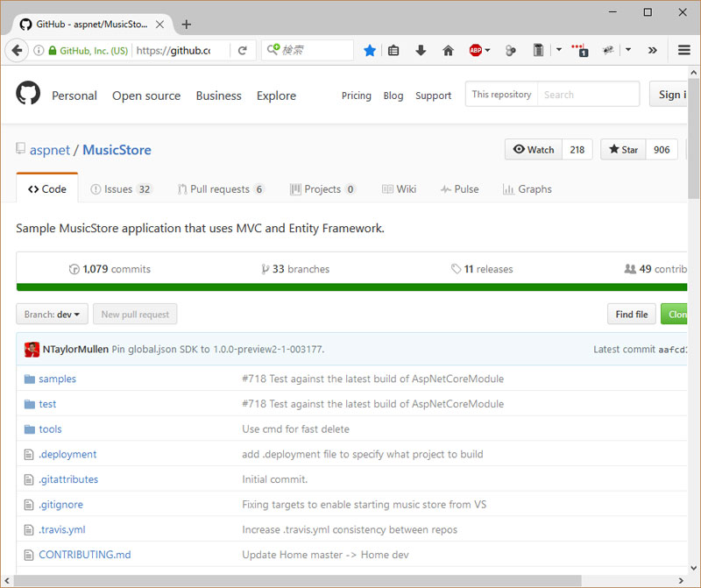Click the test folder icon
The width and height of the screenshot is (701, 588).
[30, 404]
